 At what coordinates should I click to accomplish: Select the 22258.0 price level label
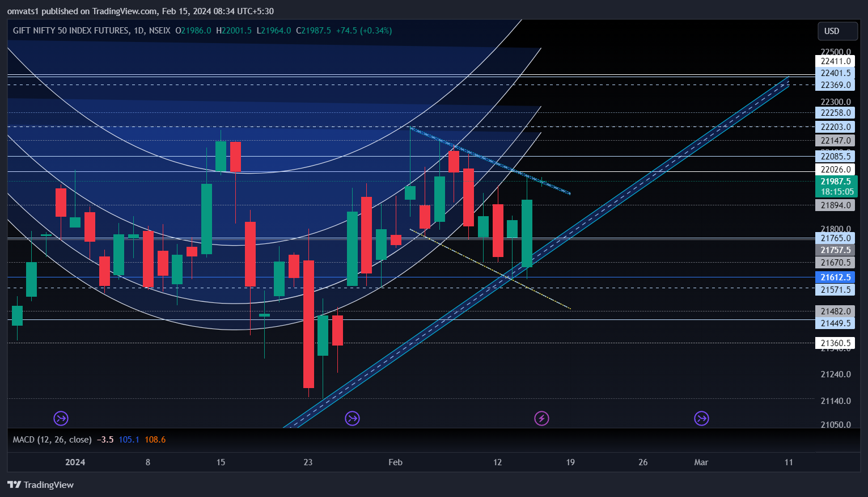pyautogui.click(x=836, y=113)
